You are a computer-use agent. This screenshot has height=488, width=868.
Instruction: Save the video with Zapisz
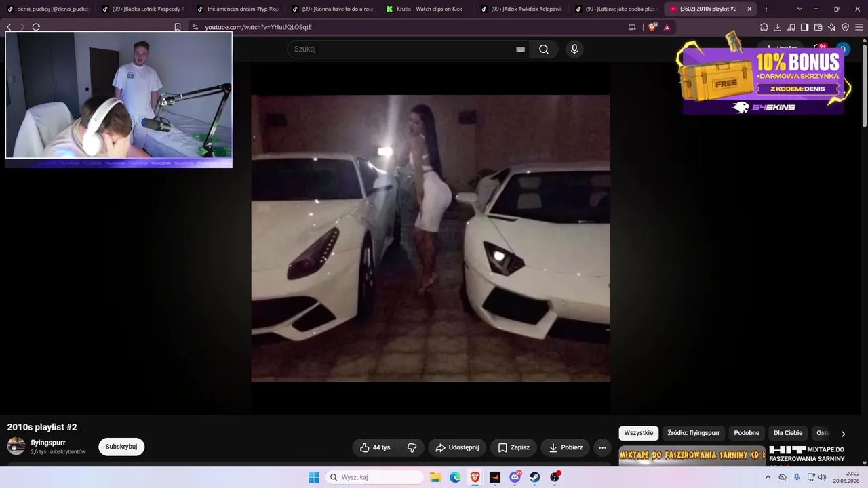click(513, 447)
